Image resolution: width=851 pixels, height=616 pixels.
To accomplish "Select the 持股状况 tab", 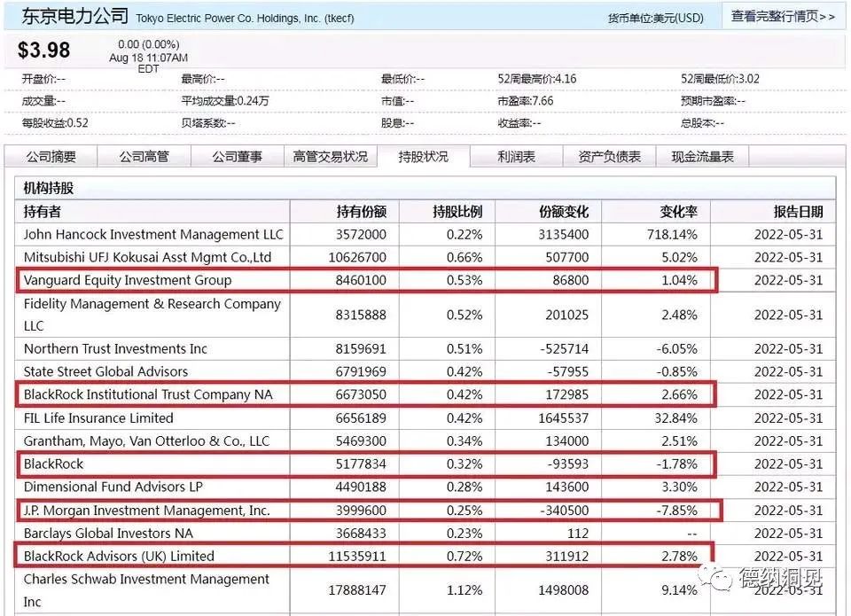I will (x=424, y=157).
